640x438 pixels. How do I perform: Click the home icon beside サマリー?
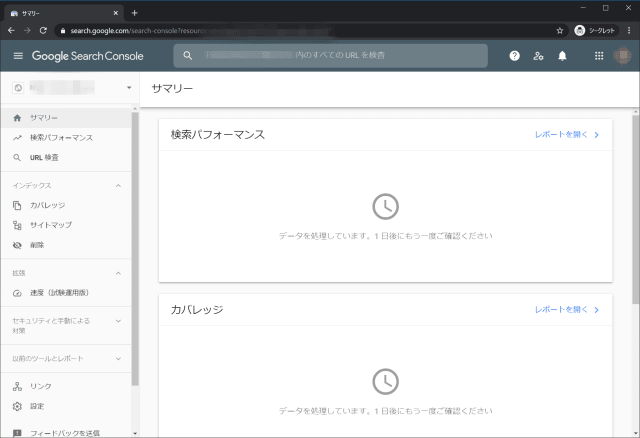17,118
